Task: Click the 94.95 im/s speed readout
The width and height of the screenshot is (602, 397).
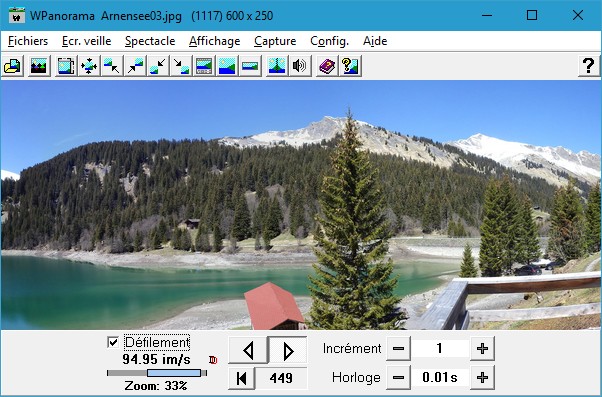Action: pyautogui.click(x=157, y=359)
